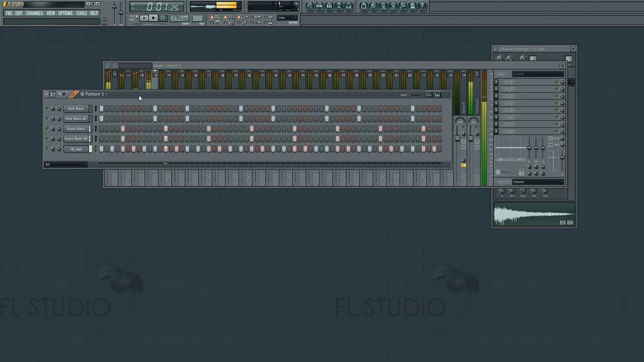Open the EDIT menu
The width and height of the screenshot is (644, 362).
click(x=19, y=13)
